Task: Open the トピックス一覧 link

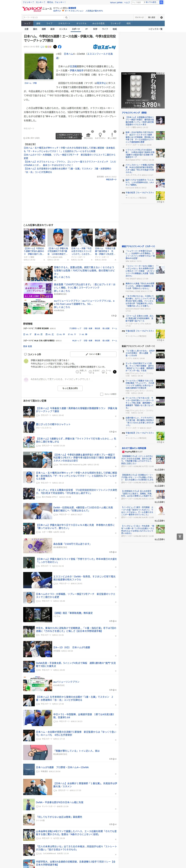Action: coord(155,29)
